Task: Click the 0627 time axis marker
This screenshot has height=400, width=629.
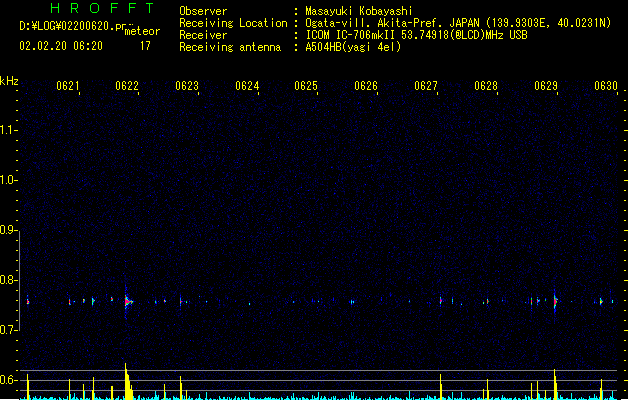Action: click(x=426, y=86)
